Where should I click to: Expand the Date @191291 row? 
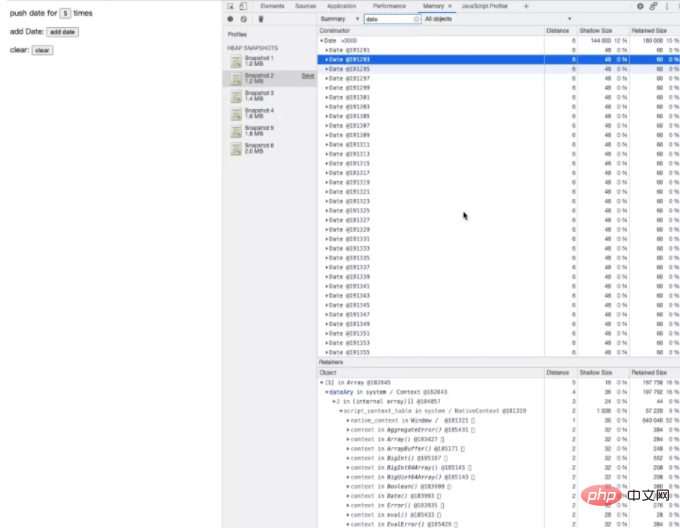[327, 50]
